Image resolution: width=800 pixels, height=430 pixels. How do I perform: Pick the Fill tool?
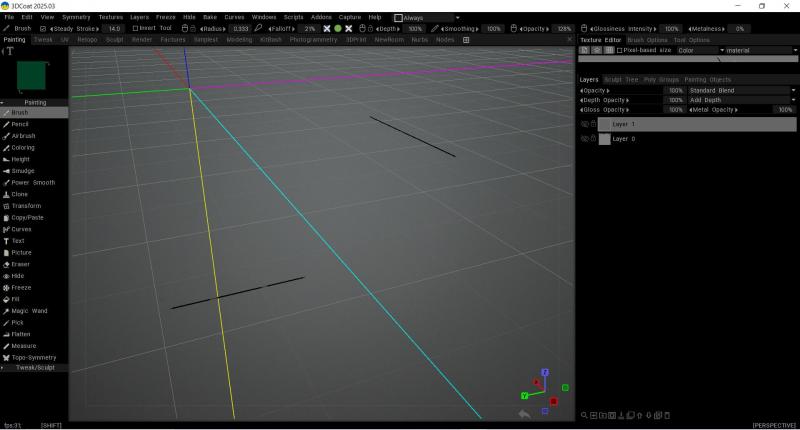[16, 299]
